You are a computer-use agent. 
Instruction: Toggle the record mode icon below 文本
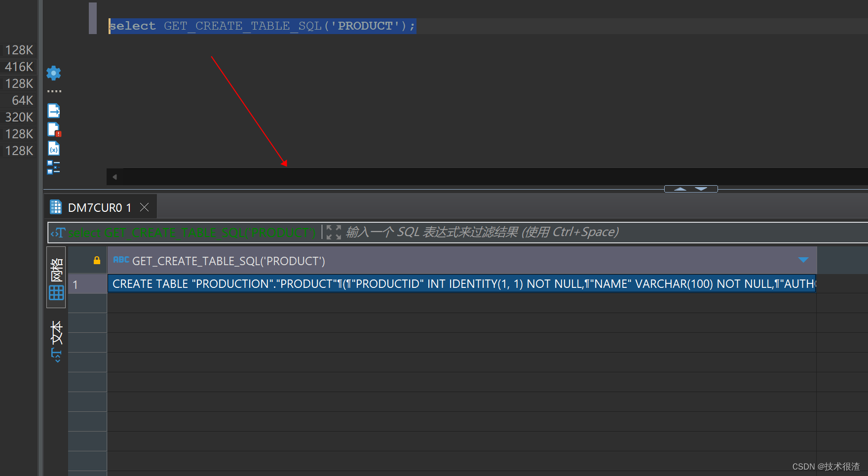point(57,355)
